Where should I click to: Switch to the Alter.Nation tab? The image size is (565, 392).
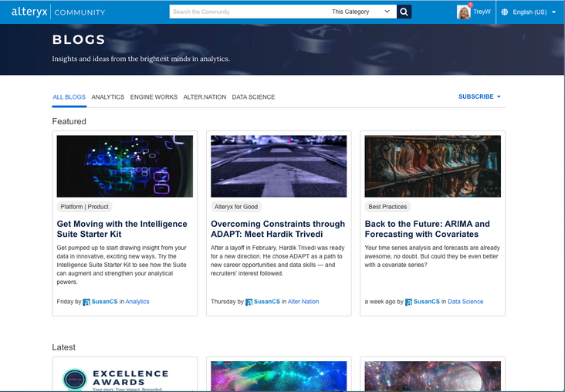coord(205,97)
